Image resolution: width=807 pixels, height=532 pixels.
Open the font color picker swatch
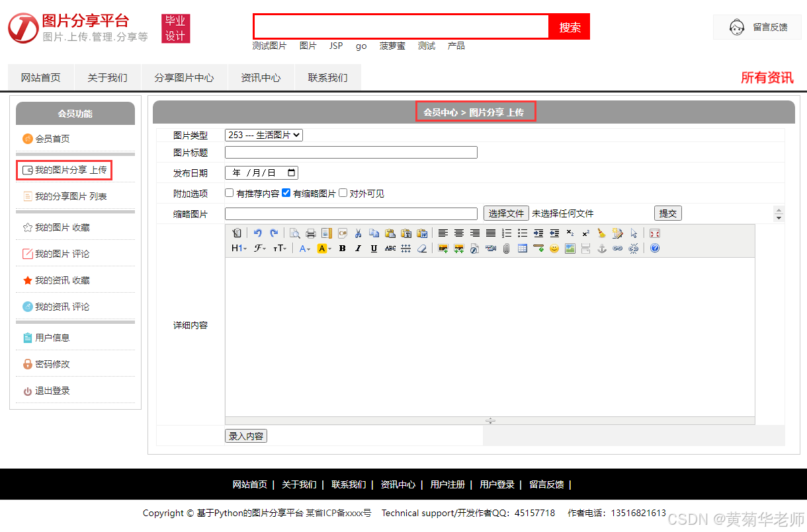304,248
